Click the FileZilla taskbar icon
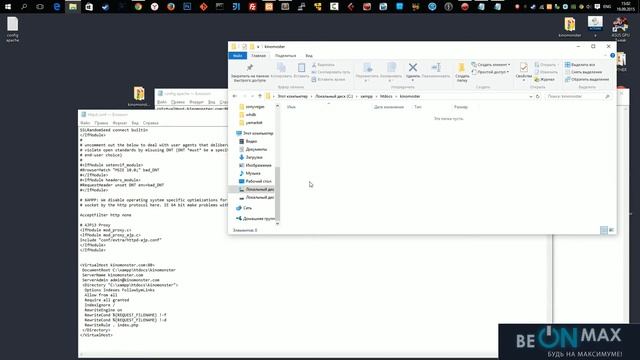640x360 pixels. click(x=252, y=7)
